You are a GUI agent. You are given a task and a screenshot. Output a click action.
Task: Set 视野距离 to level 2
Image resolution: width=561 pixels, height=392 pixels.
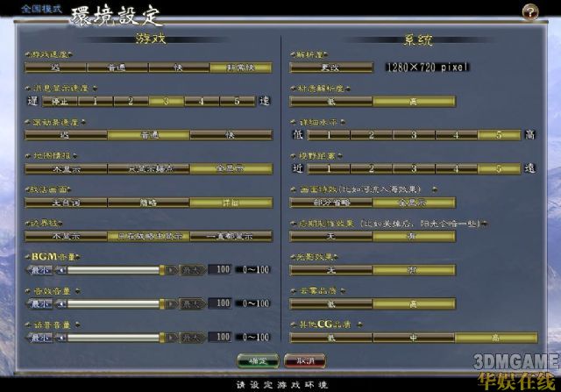(x=371, y=169)
